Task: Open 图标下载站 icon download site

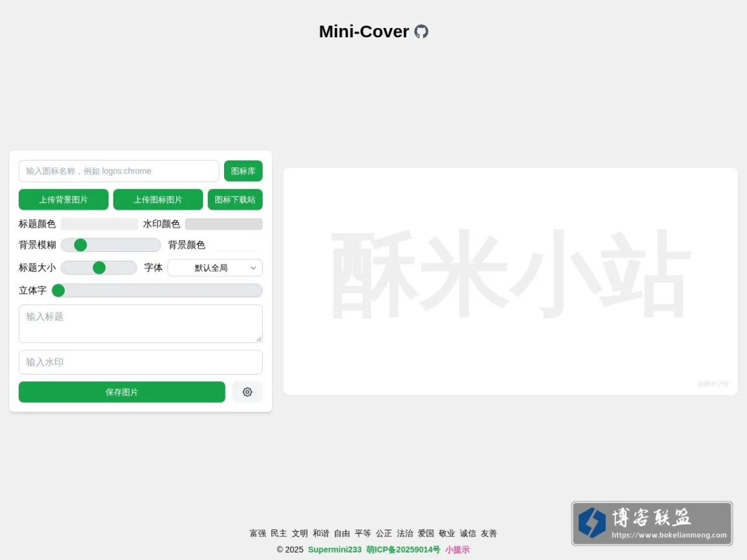Action: pyautogui.click(x=235, y=200)
